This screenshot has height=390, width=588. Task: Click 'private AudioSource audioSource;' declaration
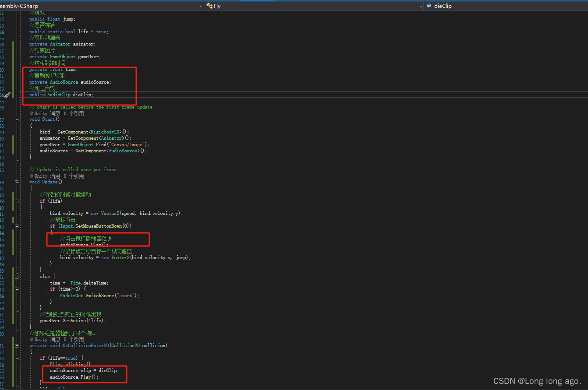[71, 82]
